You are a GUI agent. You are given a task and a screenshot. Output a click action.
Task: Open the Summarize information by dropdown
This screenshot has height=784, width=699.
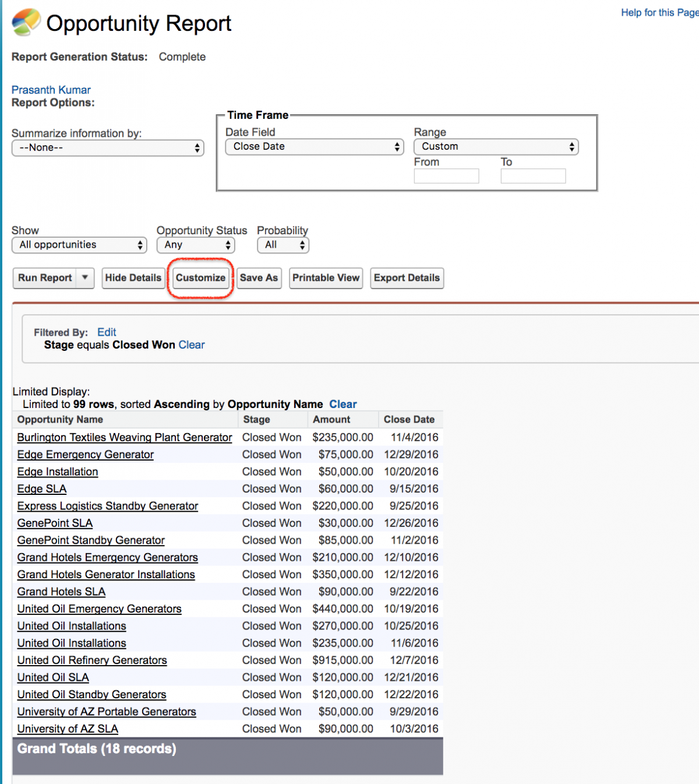108,147
